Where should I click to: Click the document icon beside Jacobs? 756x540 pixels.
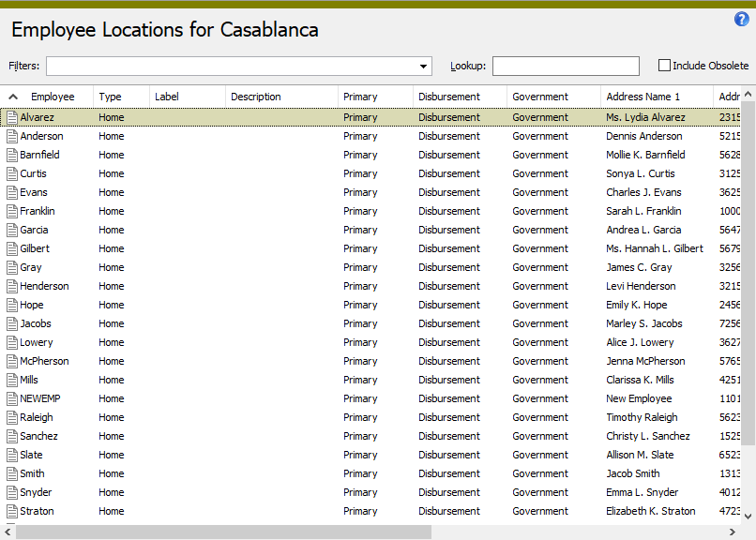click(12, 323)
